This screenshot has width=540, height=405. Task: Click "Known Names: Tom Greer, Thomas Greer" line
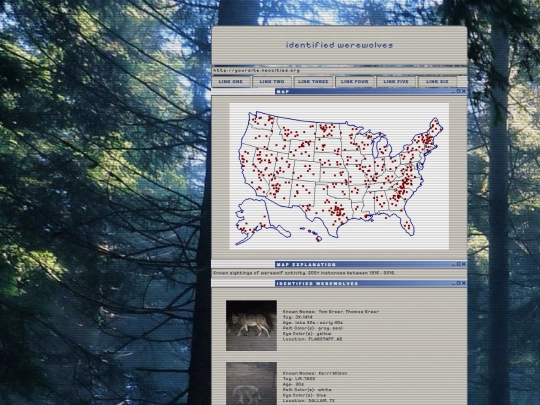click(x=331, y=312)
